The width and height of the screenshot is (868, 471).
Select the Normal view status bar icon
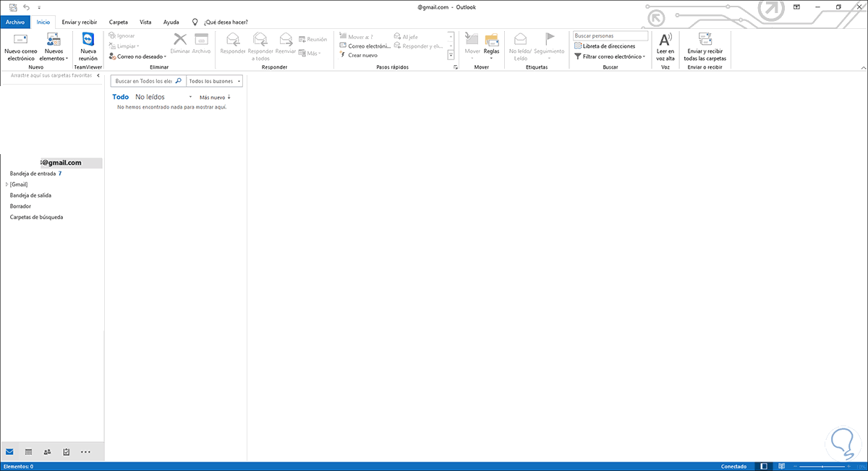[764, 467]
